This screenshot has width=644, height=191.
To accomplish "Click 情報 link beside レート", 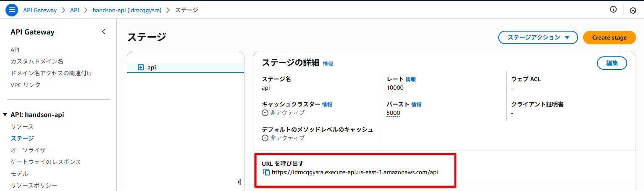I will [411, 79].
